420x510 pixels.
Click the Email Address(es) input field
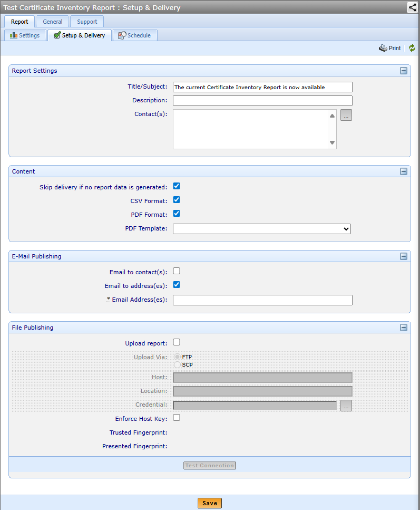point(262,300)
